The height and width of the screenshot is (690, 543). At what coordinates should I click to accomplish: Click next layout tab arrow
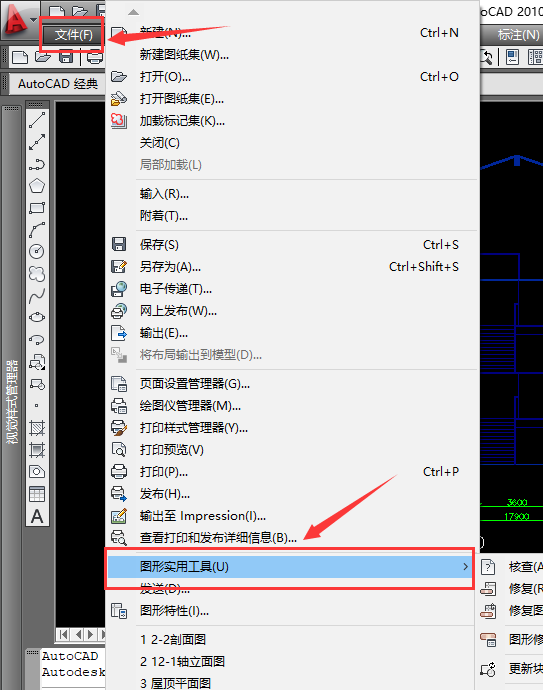pos(91,634)
